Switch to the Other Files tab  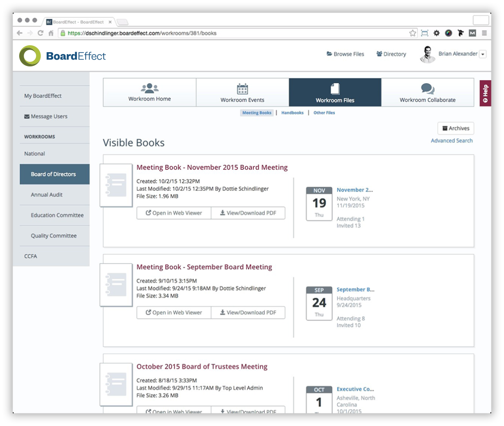(324, 112)
